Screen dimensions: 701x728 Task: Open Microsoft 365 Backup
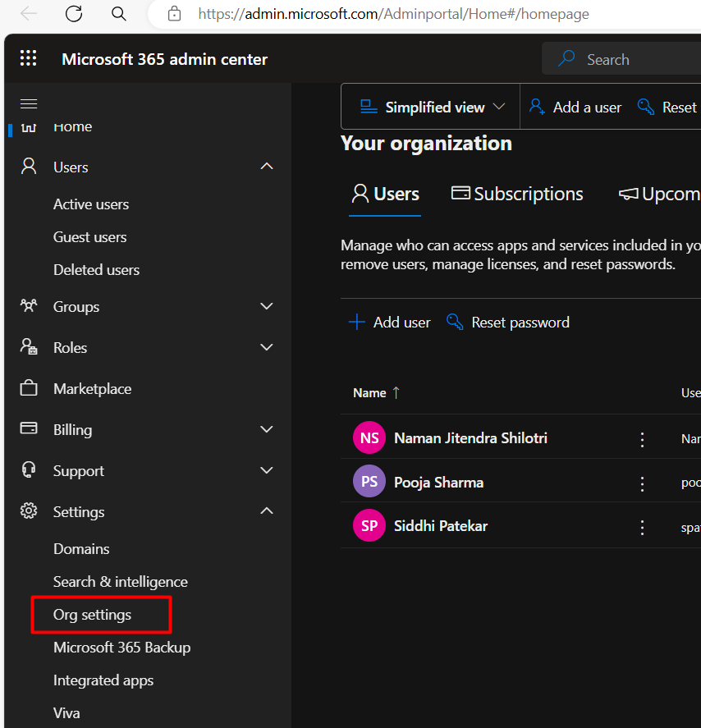point(122,648)
